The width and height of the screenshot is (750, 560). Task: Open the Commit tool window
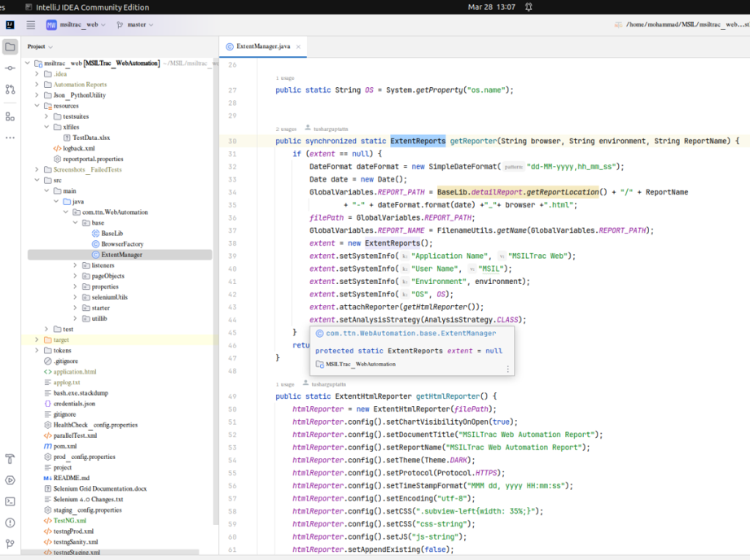10,68
